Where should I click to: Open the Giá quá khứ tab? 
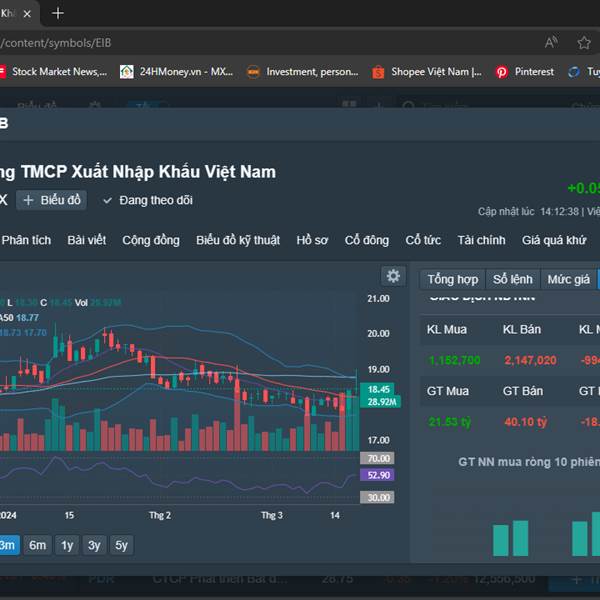click(x=554, y=240)
